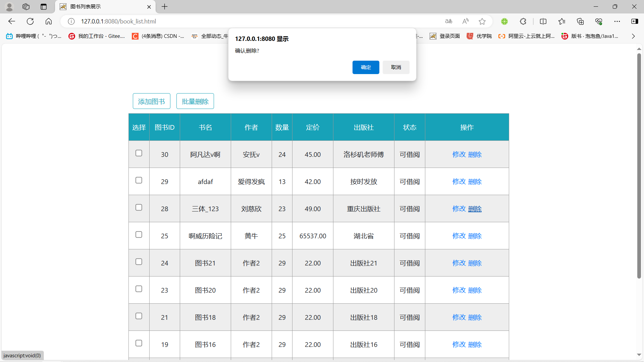Click 修改 for 图书21
Screen dimensions: 644x362
459,263
